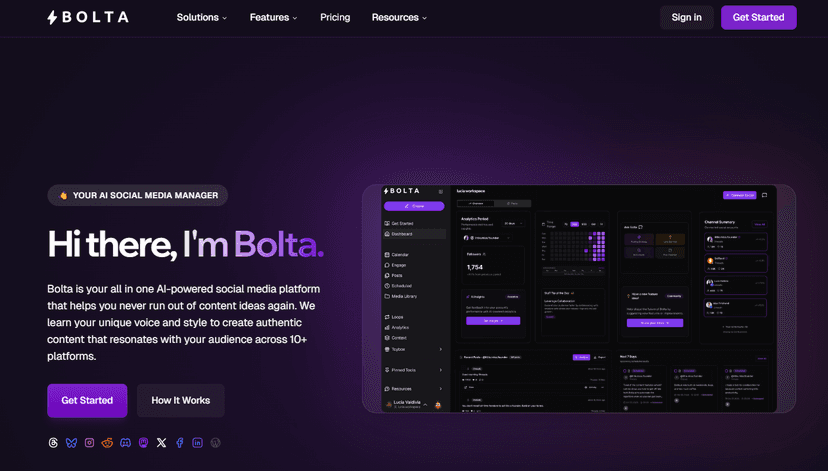Screen dimensions: 828x471
Task: Click the purple button in the feature suggestion card
Action: click(x=655, y=323)
